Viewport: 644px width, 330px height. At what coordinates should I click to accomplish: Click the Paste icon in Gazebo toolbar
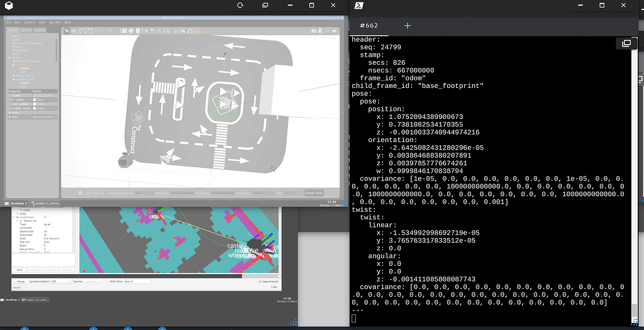coord(175,31)
